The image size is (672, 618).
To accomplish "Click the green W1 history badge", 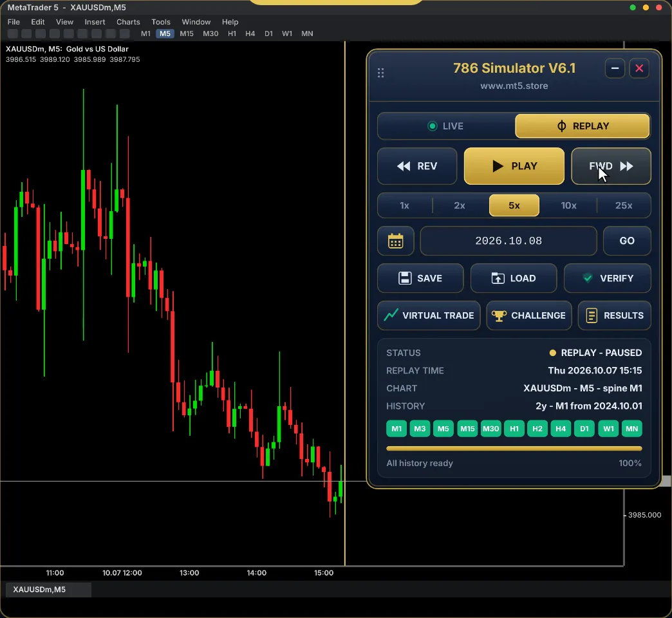I will tap(608, 429).
